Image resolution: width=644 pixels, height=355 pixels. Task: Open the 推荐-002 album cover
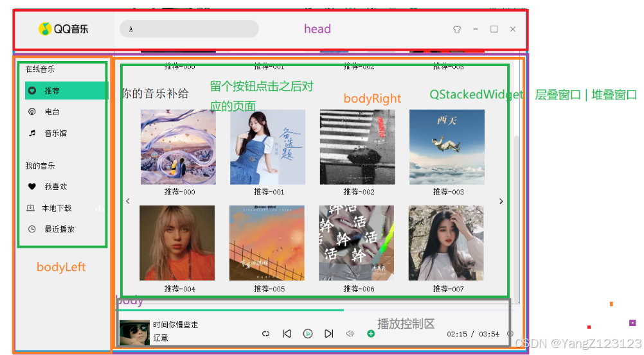pyautogui.click(x=357, y=147)
